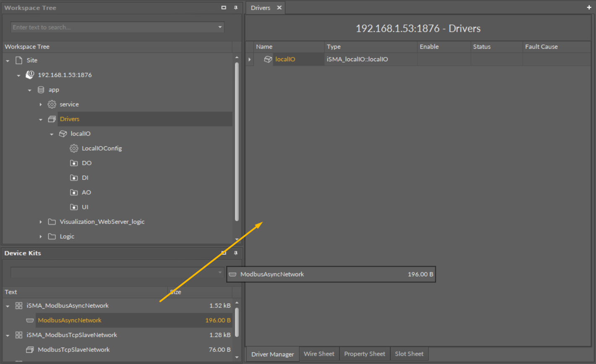Click the localIO cube icon in tree
The image size is (596, 364).
tap(63, 134)
